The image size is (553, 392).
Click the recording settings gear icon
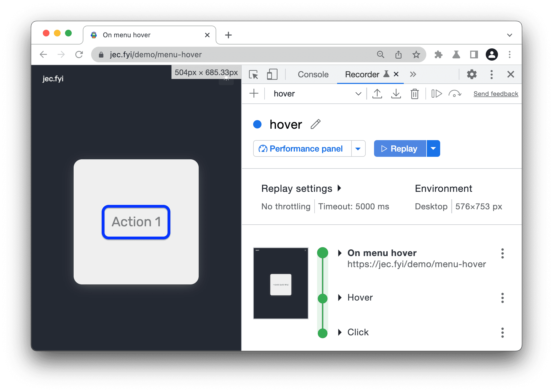[472, 75]
